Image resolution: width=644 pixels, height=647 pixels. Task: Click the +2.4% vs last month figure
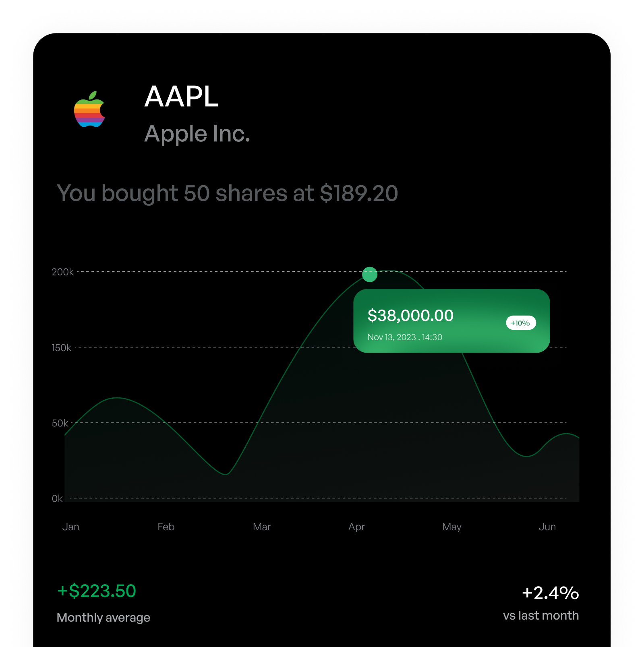[x=550, y=593]
